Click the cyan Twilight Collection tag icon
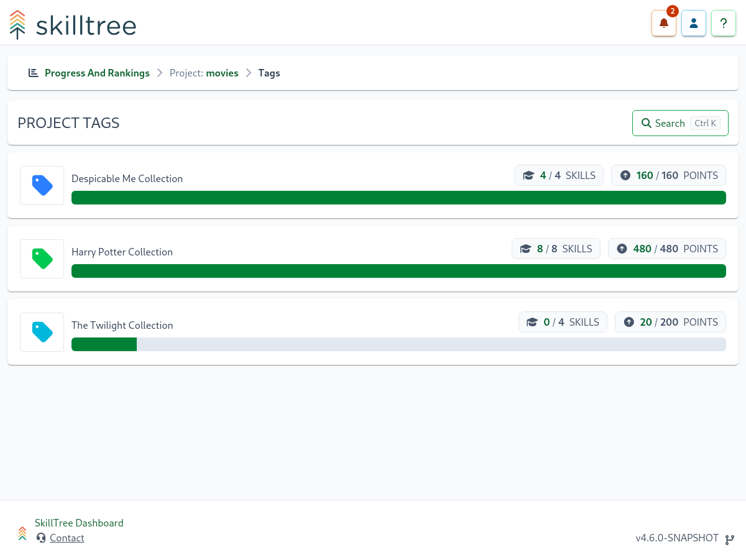The width and height of the screenshot is (746, 560). click(x=42, y=332)
